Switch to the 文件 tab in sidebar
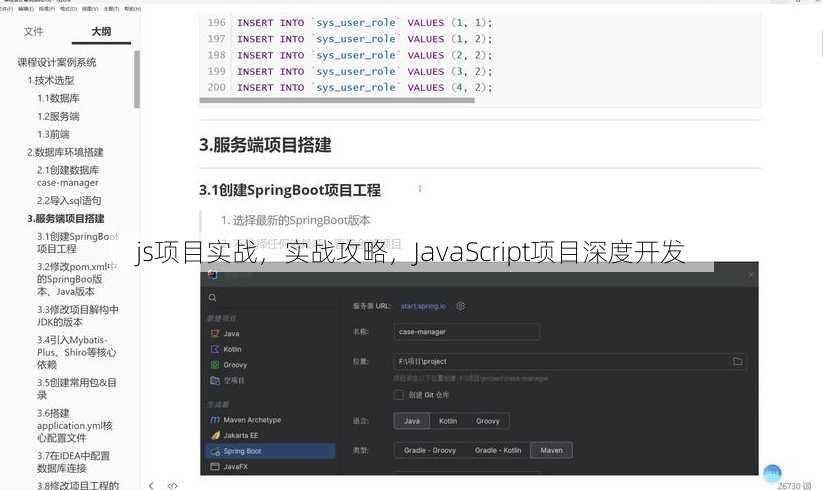The image size is (823, 490). tap(33, 31)
